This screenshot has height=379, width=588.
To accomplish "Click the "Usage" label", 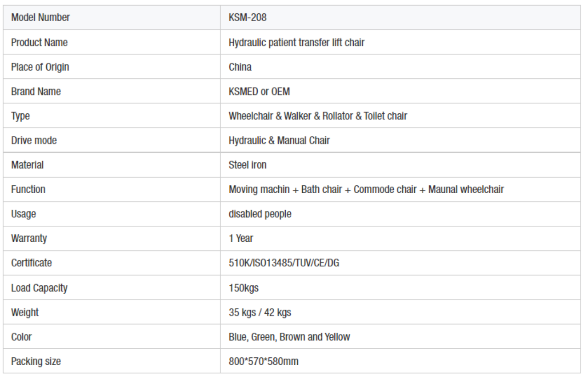I will click(23, 214).
